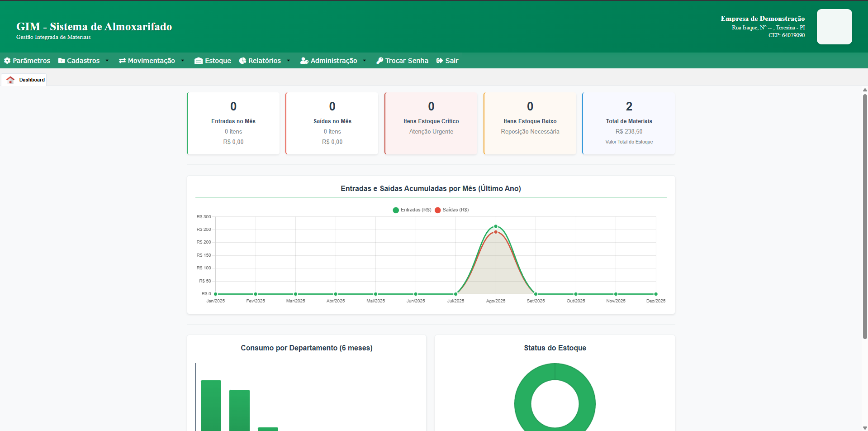Click the scrollbar down arrow
Viewport: 868px width, 431px height.
(865, 428)
